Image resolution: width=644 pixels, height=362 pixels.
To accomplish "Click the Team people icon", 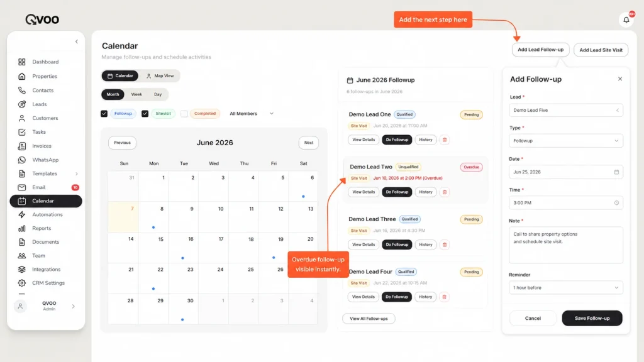I will pyautogui.click(x=22, y=256).
